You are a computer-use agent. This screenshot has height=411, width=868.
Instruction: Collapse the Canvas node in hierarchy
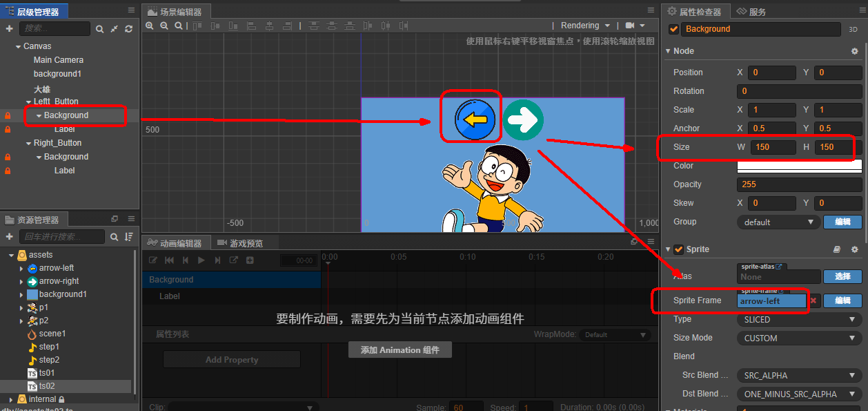(x=18, y=46)
